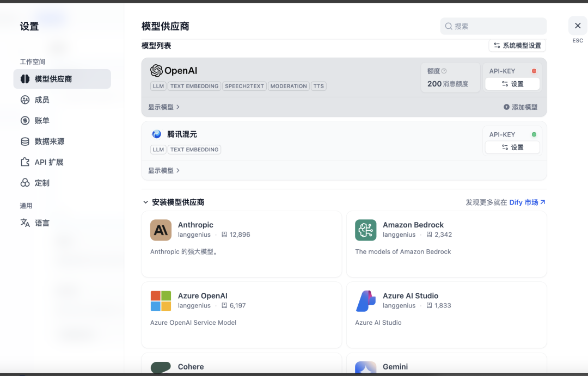Click 'The models of Amazon Bedrock' description
This screenshot has height=376, width=588.
click(403, 251)
